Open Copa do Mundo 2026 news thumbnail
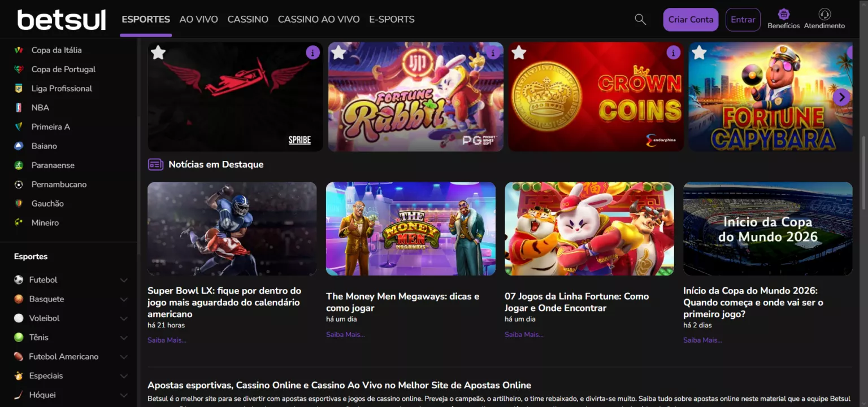This screenshot has height=407, width=868. point(767,229)
